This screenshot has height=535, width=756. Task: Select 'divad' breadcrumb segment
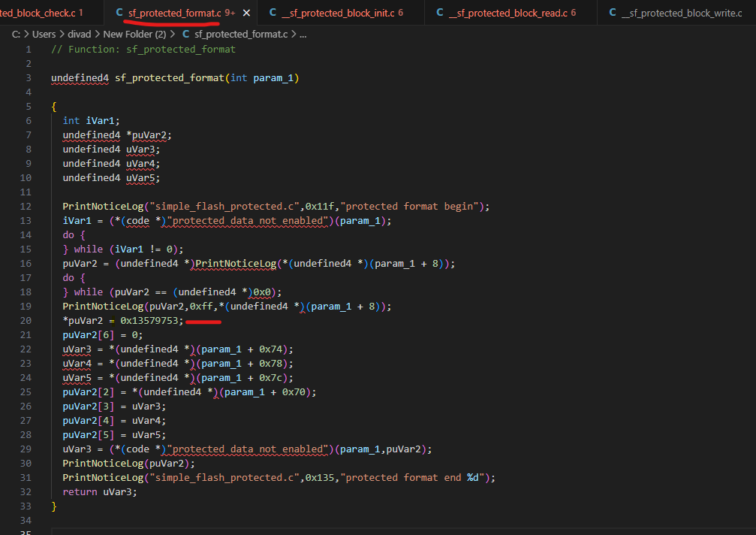click(79, 35)
